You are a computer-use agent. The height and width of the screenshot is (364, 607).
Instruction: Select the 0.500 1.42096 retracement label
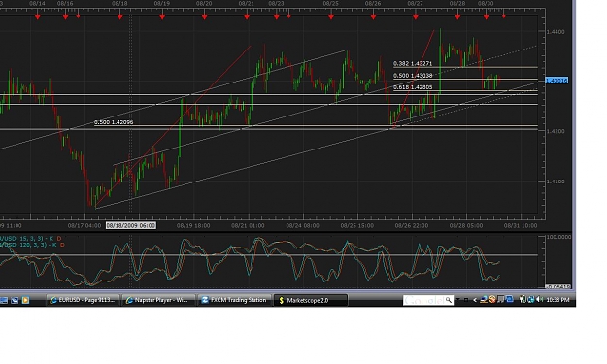(114, 122)
